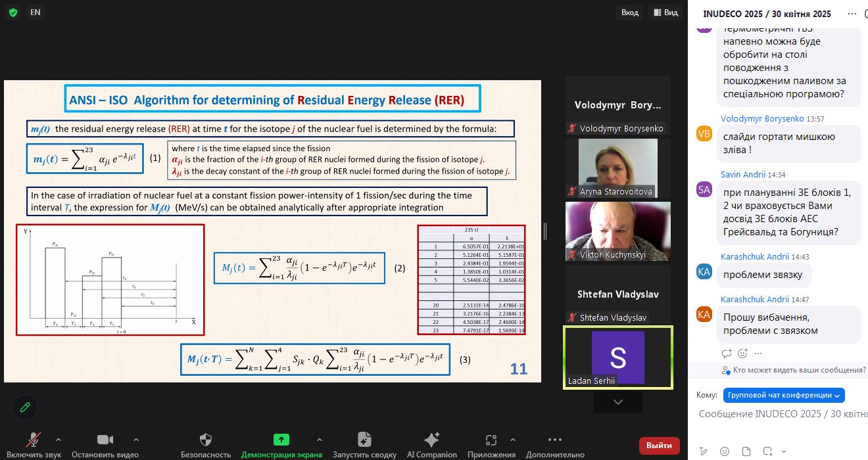This screenshot has height=460, width=868.
Task: Open the Групповой чат конференции recipient dropdown
Action: (x=783, y=395)
